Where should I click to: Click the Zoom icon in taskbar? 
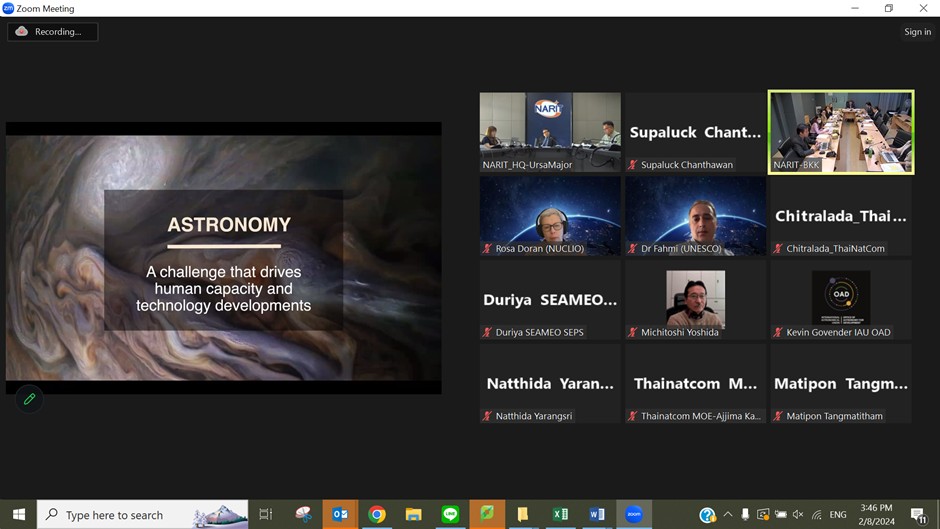634,514
